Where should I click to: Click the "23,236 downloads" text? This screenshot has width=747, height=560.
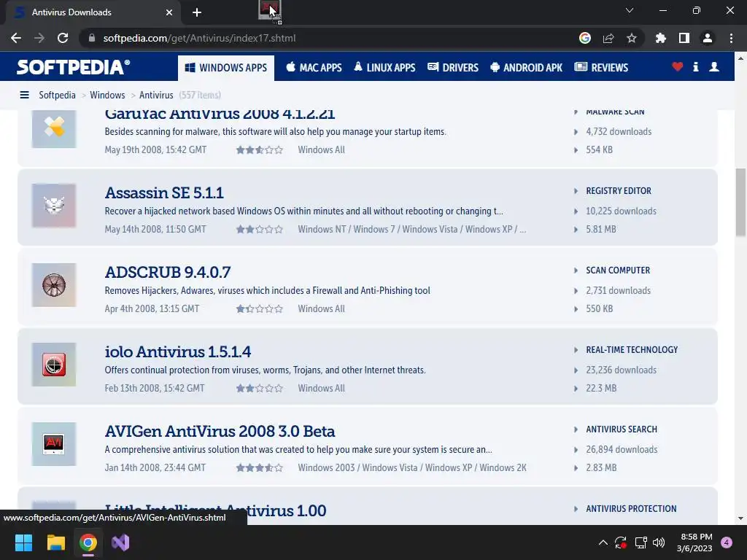[x=622, y=370]
